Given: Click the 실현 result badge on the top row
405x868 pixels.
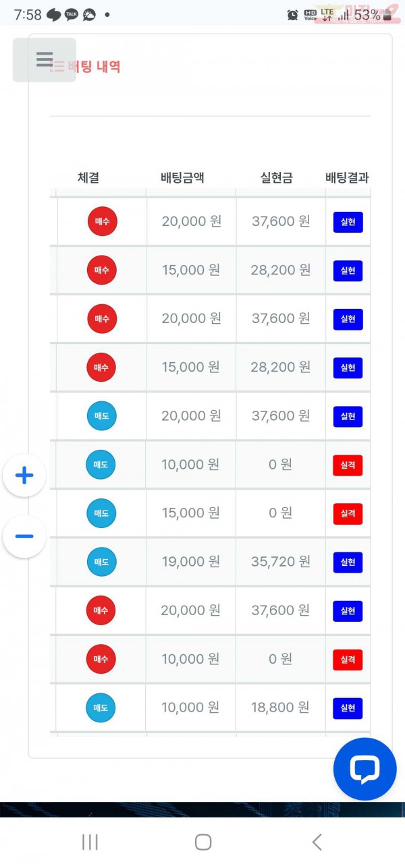Looking at the screenshot, I should [347, 222].
